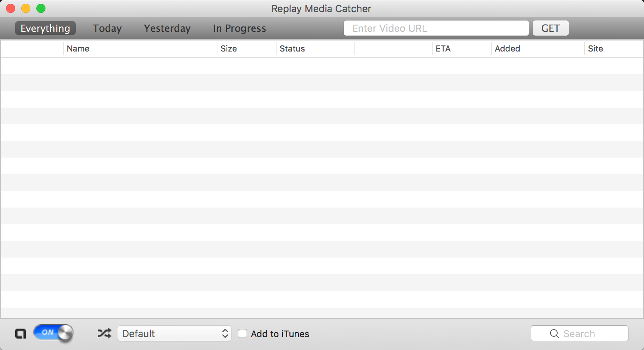Click the square icon beside the ON switch

tap(20, 334)
